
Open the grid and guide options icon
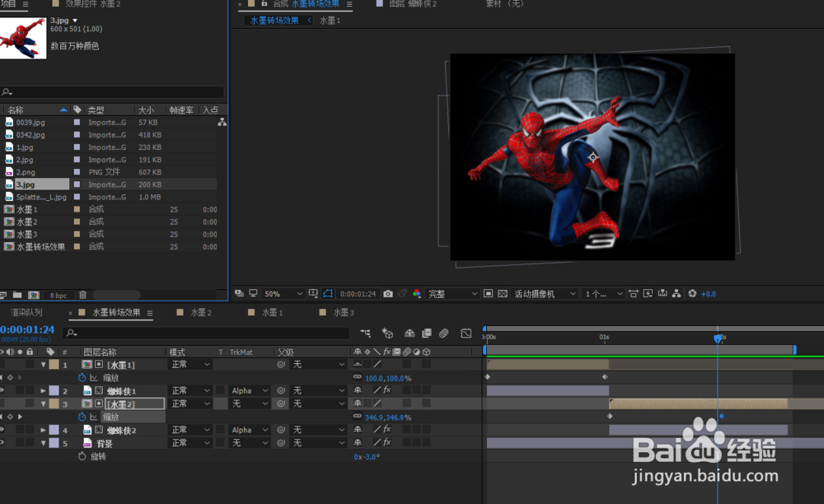pyautogui.click(x=313, y=293)
